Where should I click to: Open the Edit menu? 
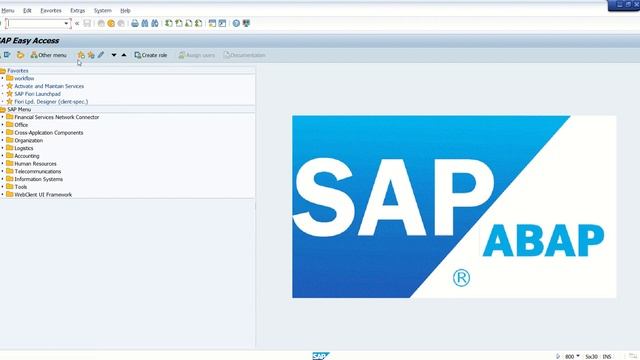[27, 11]
